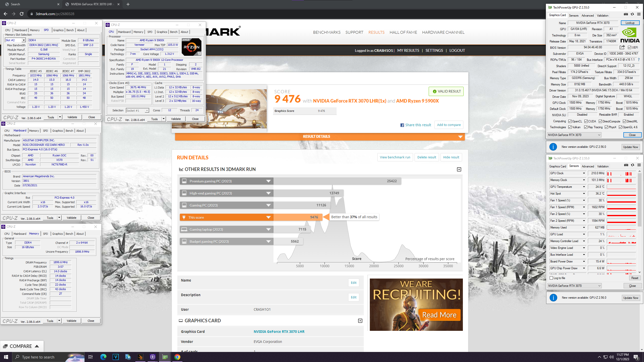Screen dimensions: 644x362
Task: Open the notification center icon in the system tray
Action: [636, 357]
